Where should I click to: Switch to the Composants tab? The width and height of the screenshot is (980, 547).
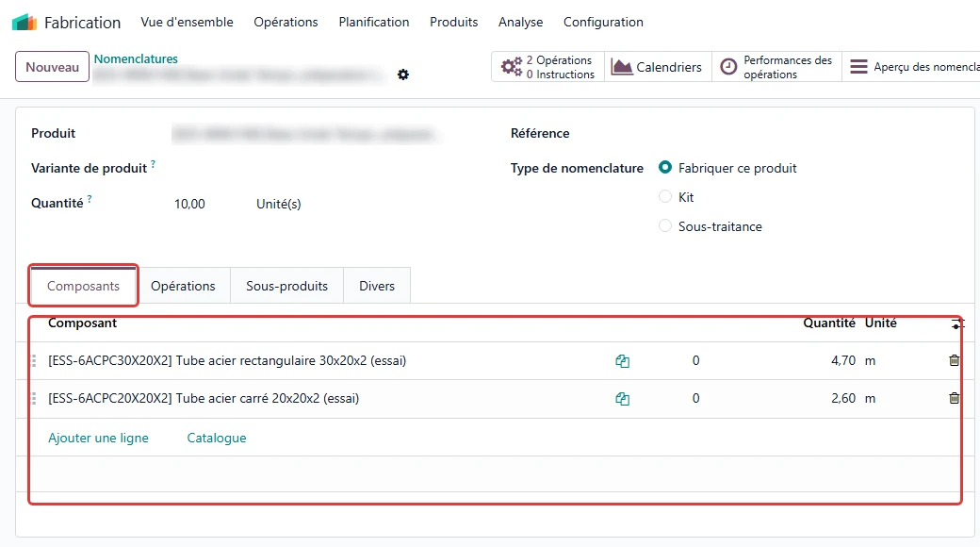click(83, 286)
